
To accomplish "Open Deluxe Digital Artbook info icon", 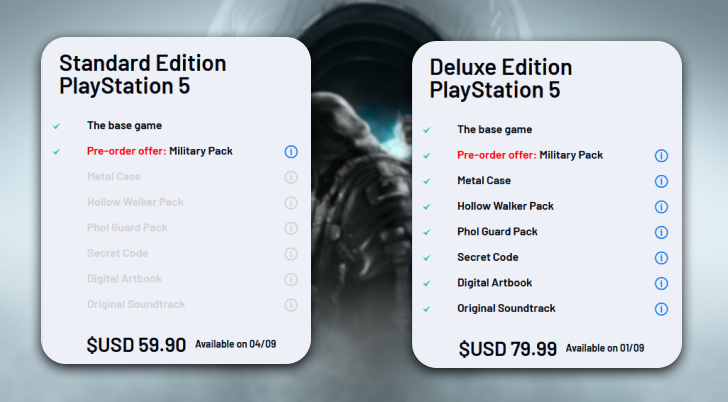I will tap(661, 283).
